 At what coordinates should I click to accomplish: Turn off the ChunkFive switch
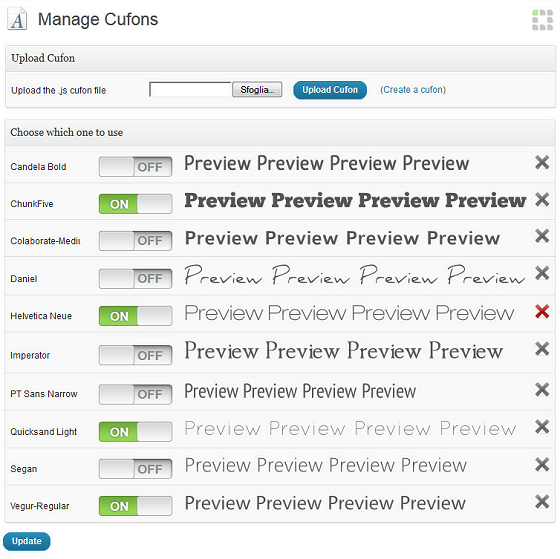(135, 204)
